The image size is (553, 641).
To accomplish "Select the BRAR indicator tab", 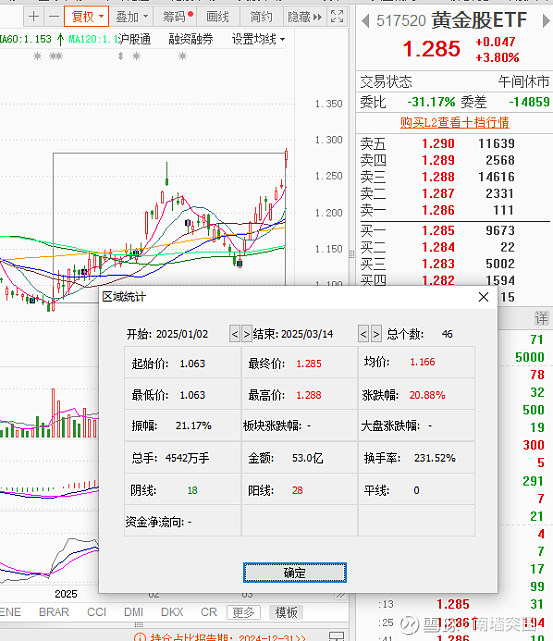I will tap(54, 612).
